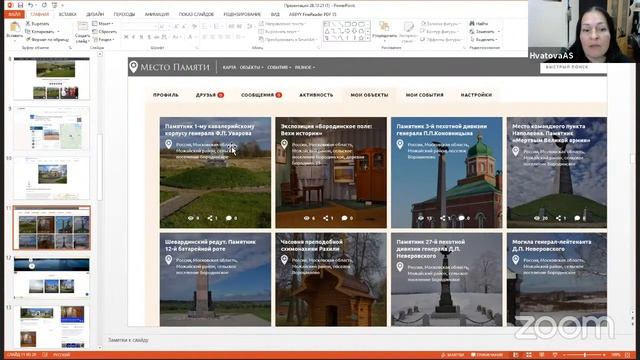The image size is (640, 360).
Task: Click the location pin logo of Место Памяти
Action: point(133,67)
